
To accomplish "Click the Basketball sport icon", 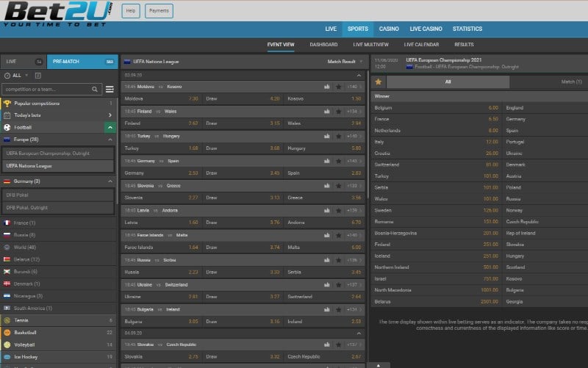I will coord(7,333).
